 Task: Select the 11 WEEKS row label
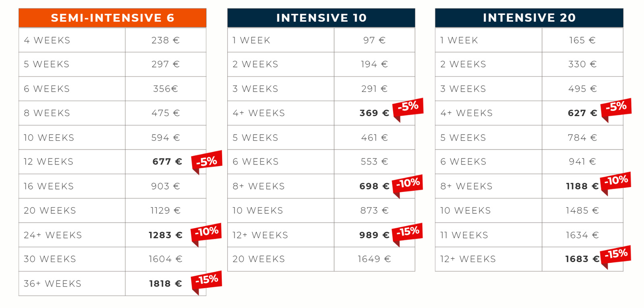tap(464, 235)
